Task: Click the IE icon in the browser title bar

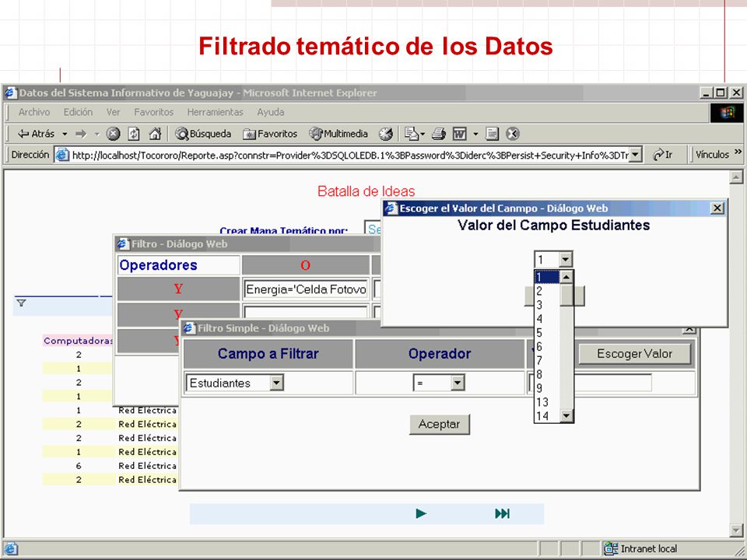Action: (x=10, y=93)
